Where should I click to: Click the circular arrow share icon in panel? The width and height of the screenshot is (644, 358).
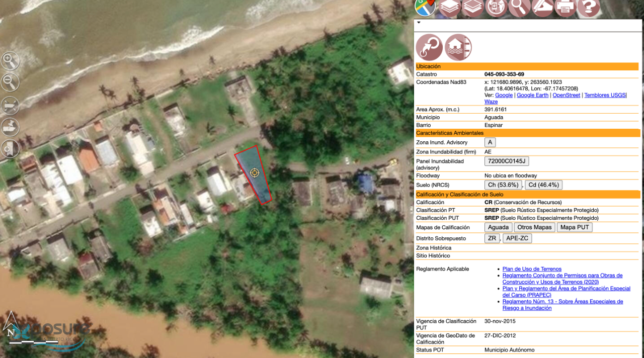[x=429, y=47]
